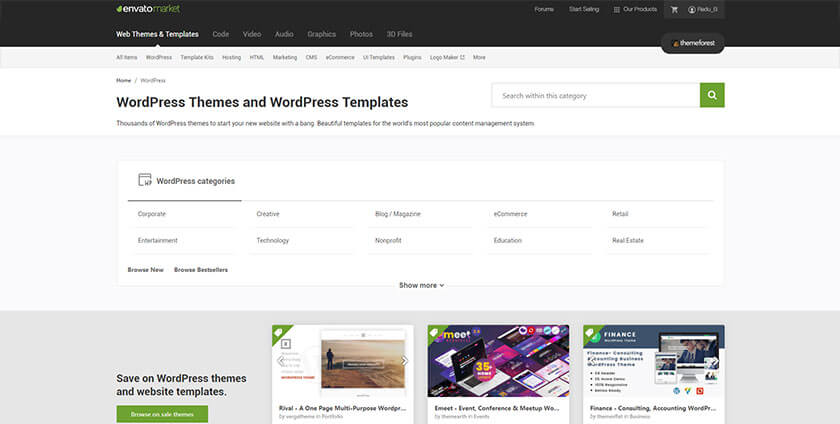Open the shopping cart icon
Screen dimensions: 840x424
[x=674, y=10]
